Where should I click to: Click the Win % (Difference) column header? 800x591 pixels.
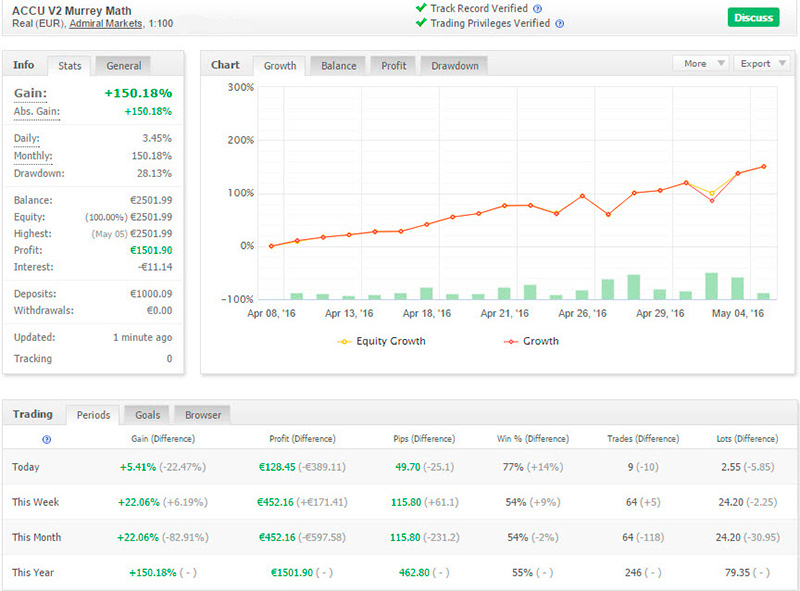pyautogui.click(x=533, y=439)
